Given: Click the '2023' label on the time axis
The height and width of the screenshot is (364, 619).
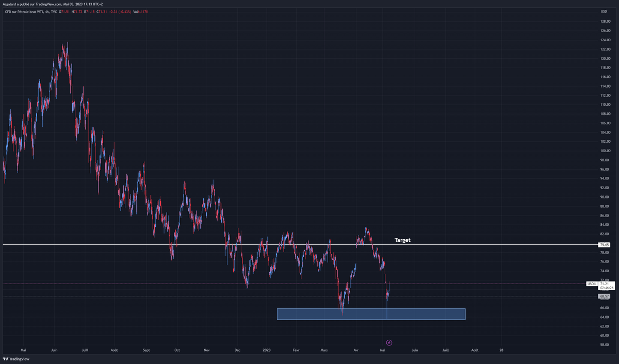Looking at the screenshot, I should tap(267, 350).
